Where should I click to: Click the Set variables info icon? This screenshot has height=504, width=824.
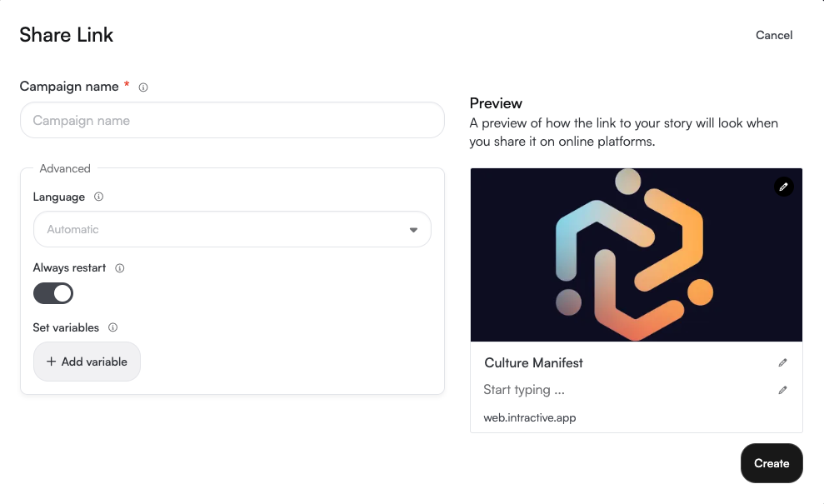click(x=112, y=327)
